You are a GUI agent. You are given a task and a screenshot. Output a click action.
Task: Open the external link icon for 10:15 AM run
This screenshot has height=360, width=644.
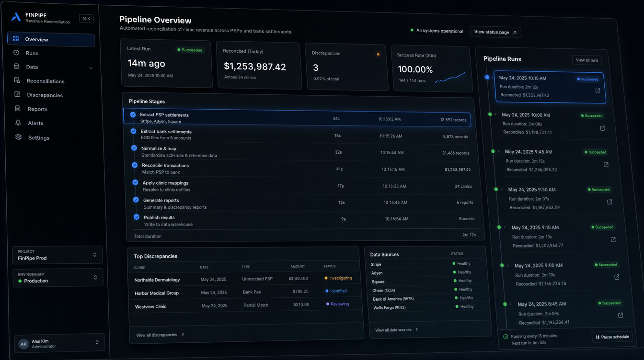click(x=598, y=90)
